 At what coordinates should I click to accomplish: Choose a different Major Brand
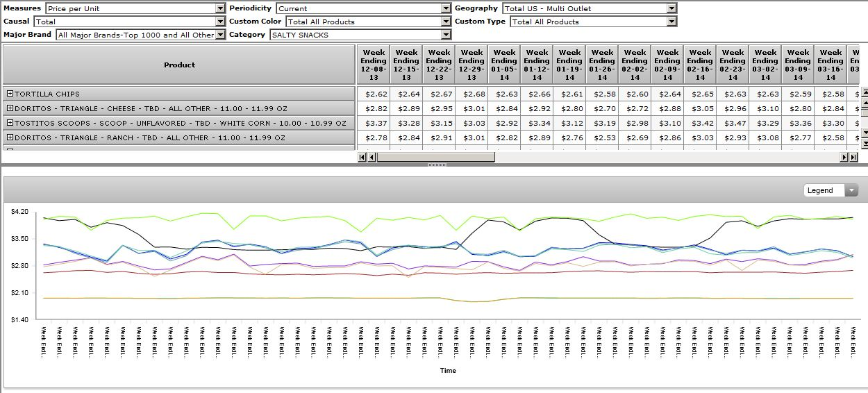[220, 35]
